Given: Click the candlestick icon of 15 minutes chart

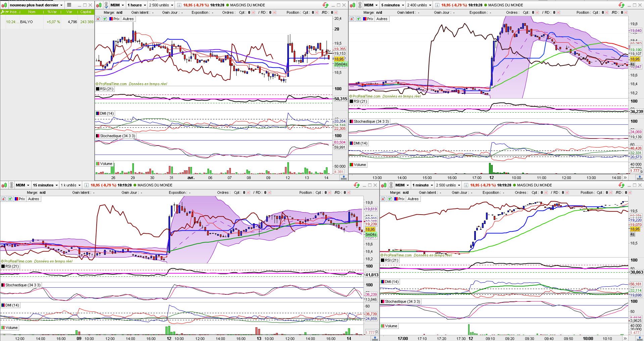Looking at the screenshot, I should (4, 185).
